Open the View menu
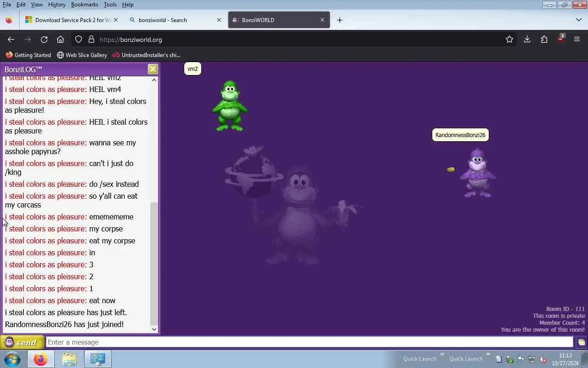Image resolution: width=588 pixels, height=368 pixels. [x=37, y=4]
